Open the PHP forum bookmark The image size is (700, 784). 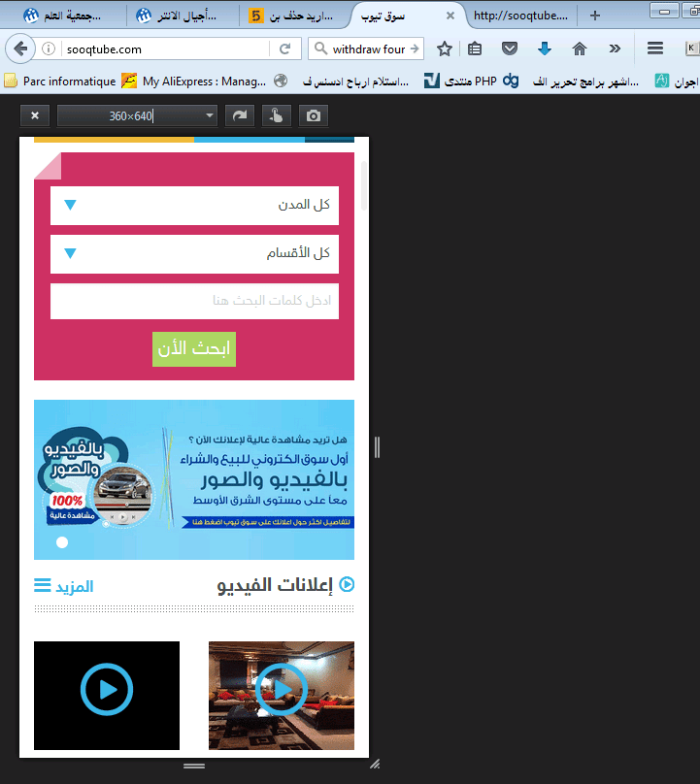click(460, 81)
